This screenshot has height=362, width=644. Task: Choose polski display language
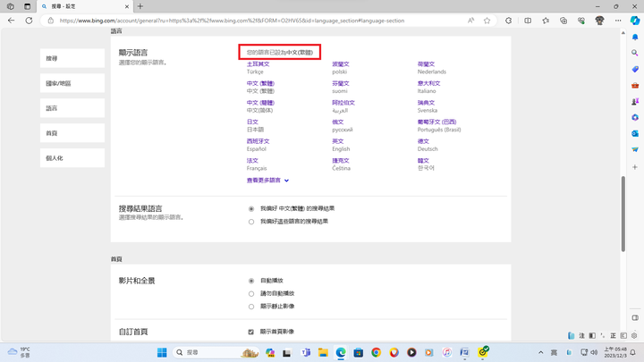[341, 64]
